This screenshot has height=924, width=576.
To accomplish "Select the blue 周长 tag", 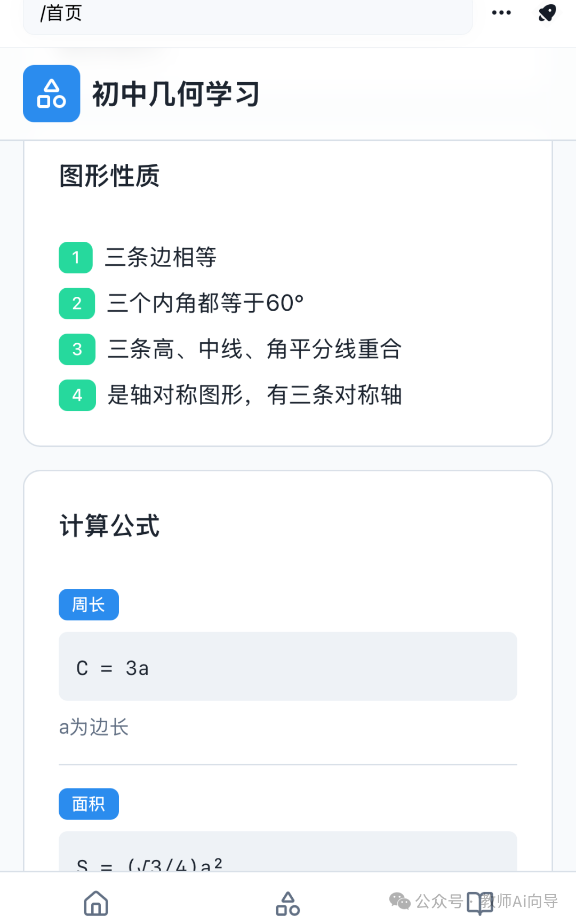I will pos(89,604).
